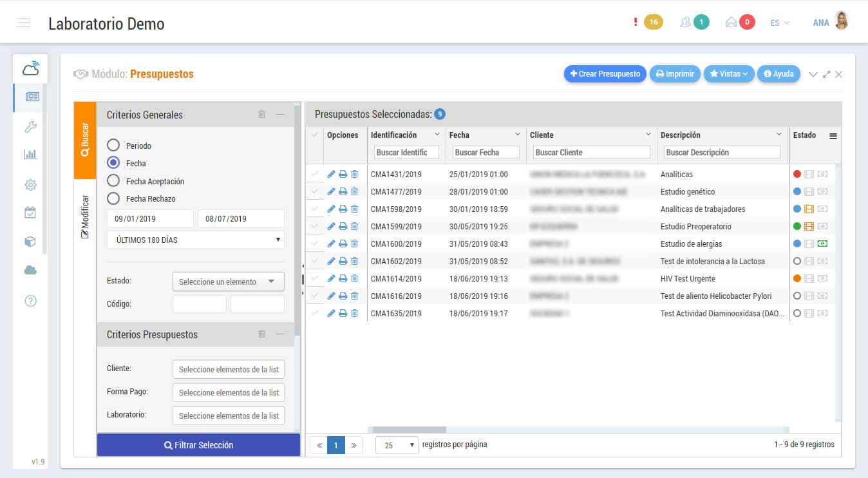Open records per page dropdown showing 25
Viewport: 868px width, 478px height.
pyautogui.click(x=397, y=445)
